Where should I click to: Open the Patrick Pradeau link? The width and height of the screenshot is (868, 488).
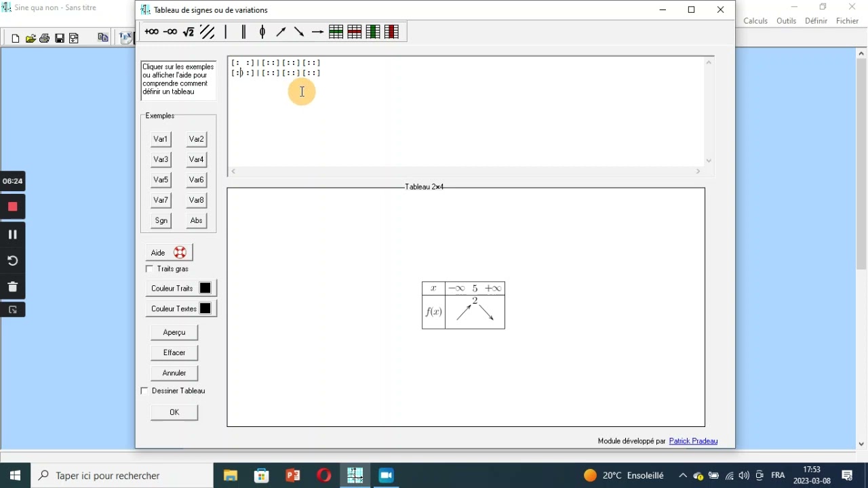pyautogui.click(x=693, y=441)
